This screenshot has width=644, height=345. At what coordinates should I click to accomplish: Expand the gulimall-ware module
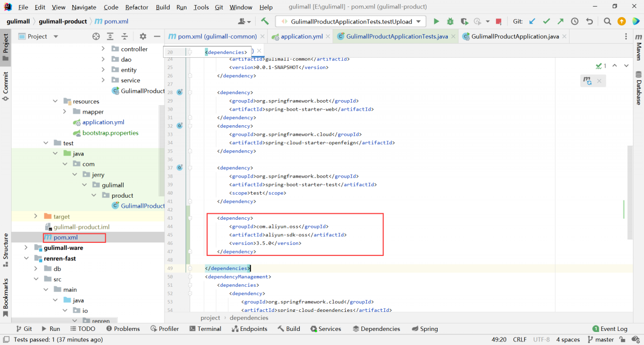pos(26,247)
